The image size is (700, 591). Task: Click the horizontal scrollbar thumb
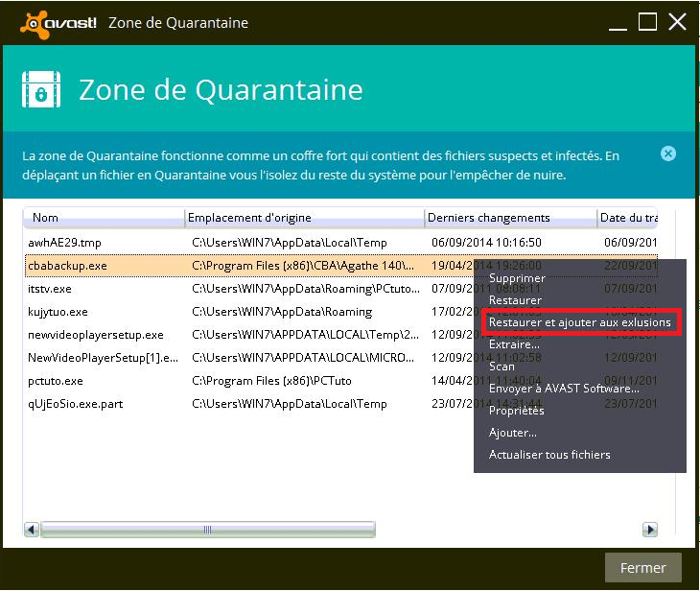[207, 530]
